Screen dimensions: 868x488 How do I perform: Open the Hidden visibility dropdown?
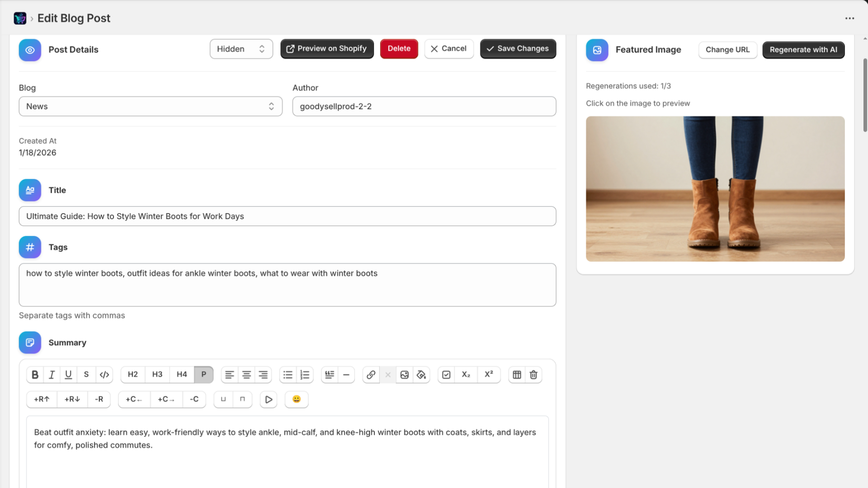pos(241,49)
